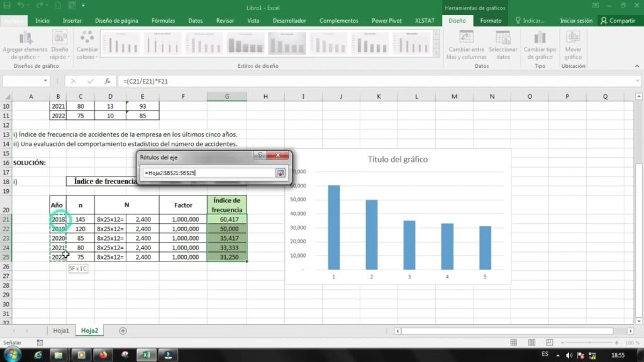The width and height of the screenshot is (644, 362).
Task: Click the Excel icon in the Windows taskbar
Action: [x=147, y=355]
